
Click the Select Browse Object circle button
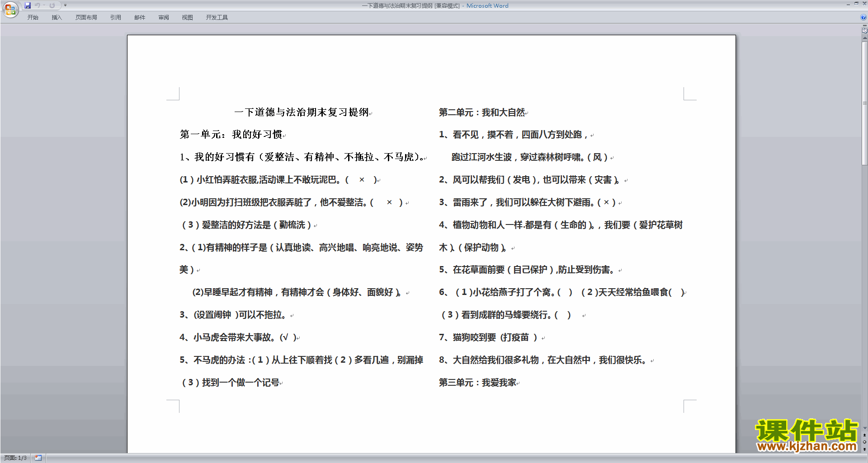click(864, 442)
